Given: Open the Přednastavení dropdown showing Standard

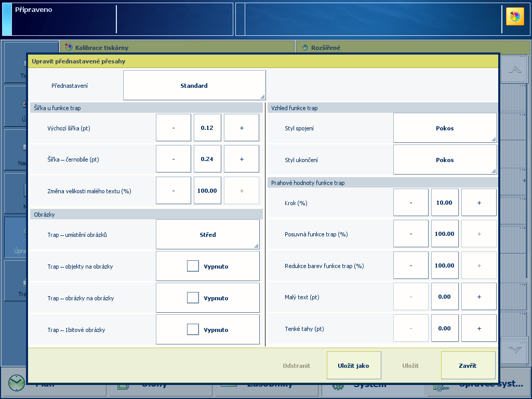Looking at the screenshot, I should (194, 85).
